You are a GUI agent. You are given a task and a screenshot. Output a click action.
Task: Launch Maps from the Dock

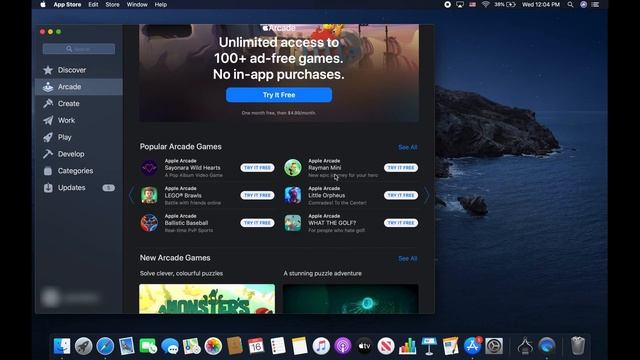[x=191, y=346]
